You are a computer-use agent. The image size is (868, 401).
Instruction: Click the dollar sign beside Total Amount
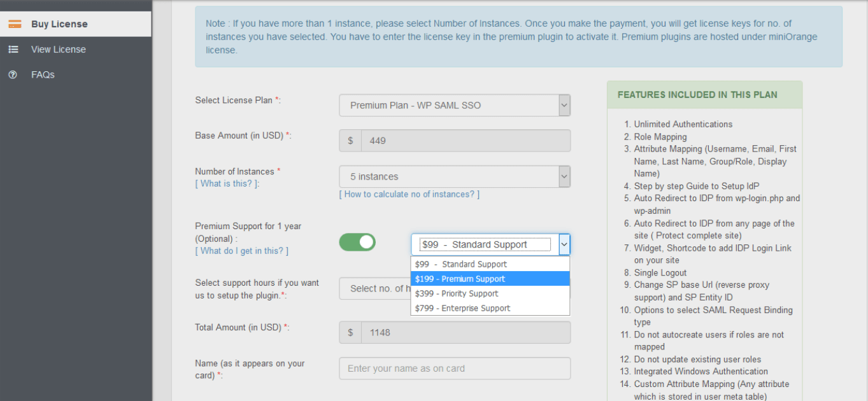click(350, 332)
